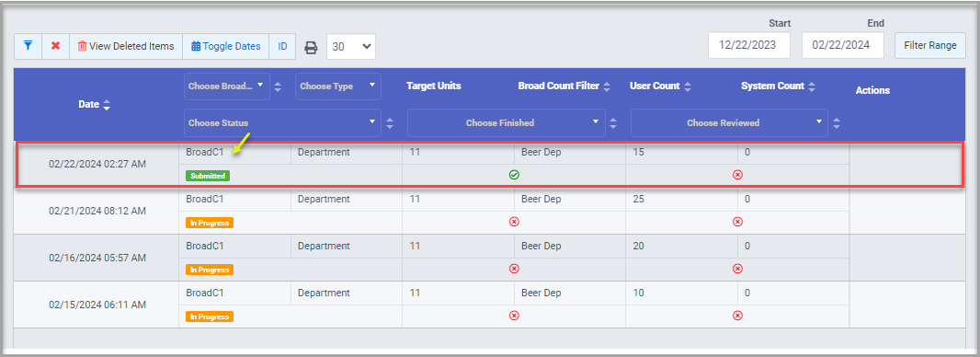Toggle Dates button in toolbar
Image resolution: width=980 pixels, height=357 pixels.
225,46
